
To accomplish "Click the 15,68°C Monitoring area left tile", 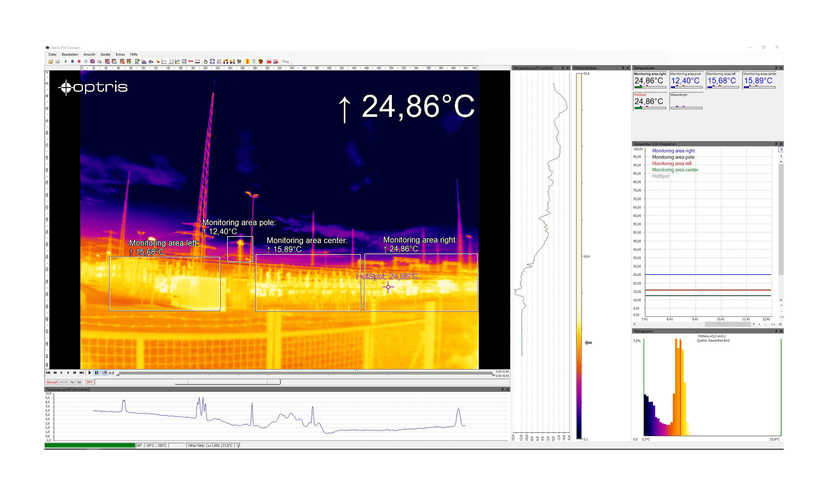I will (723, 80).
